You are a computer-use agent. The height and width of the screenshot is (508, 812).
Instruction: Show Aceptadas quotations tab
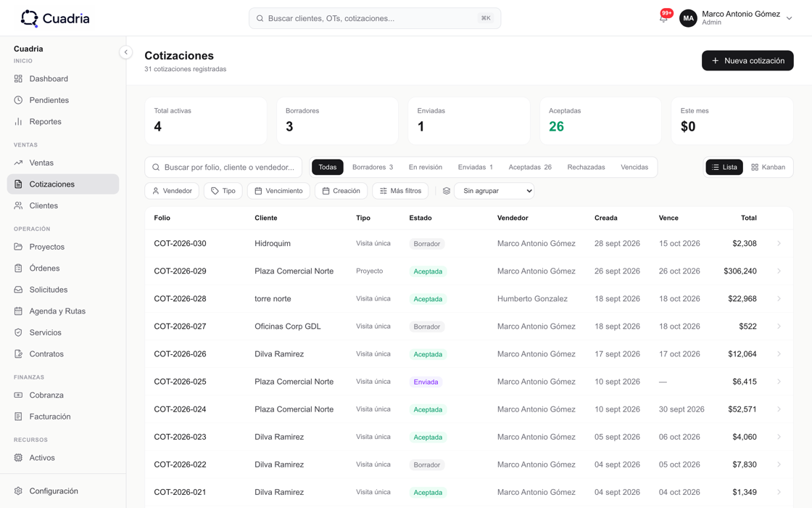(530, 167)
